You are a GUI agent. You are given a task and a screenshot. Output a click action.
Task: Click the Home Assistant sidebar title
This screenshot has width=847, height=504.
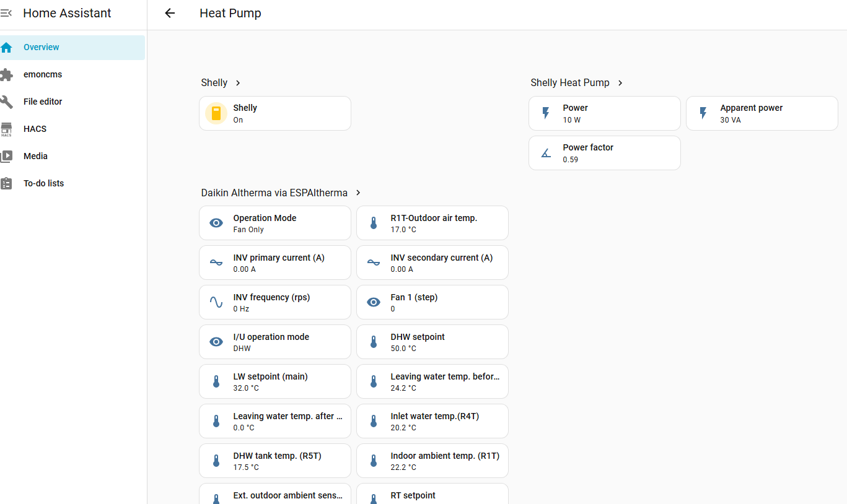tap(67, 13)
